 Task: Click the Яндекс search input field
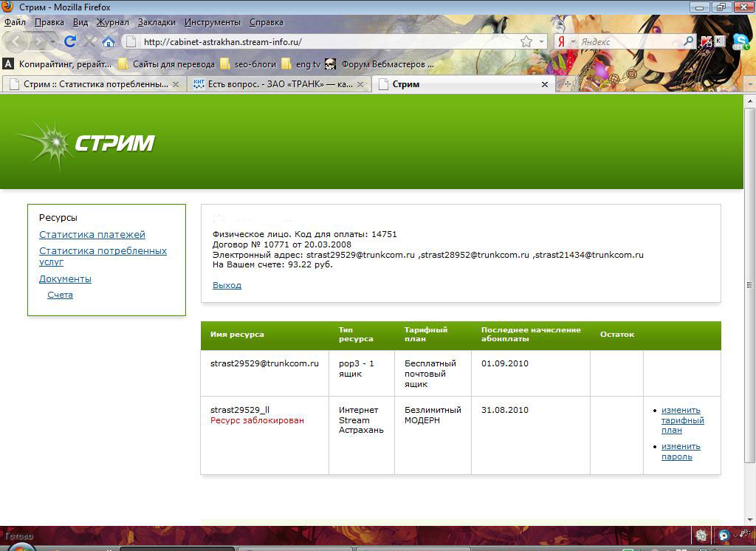point(630,42)
